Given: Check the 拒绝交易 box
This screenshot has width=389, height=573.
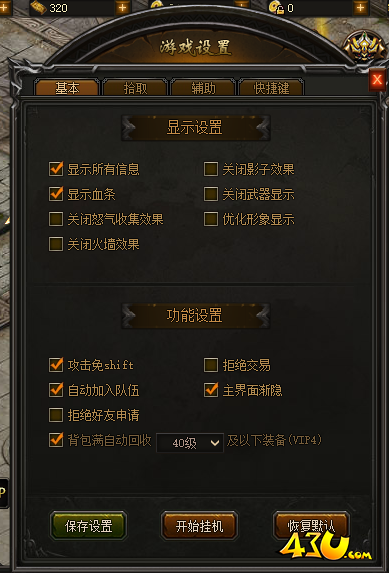Looking at the screenshot, I should click(211, 365).
